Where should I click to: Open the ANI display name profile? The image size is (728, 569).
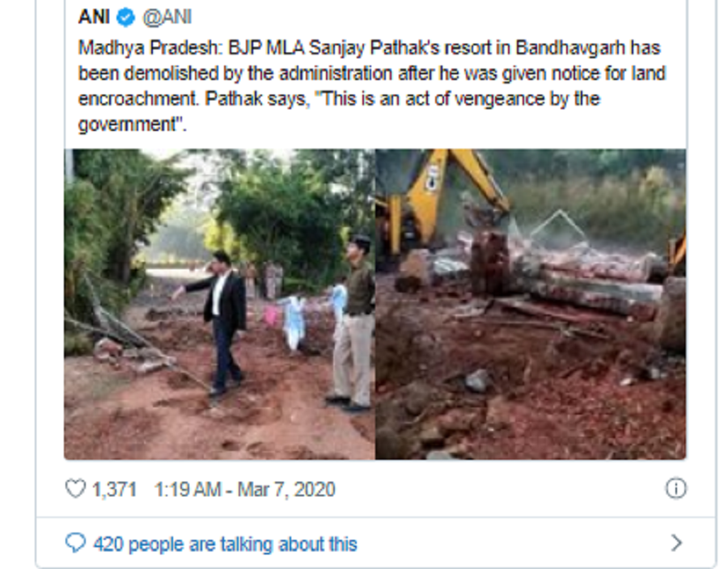(95, 17)
